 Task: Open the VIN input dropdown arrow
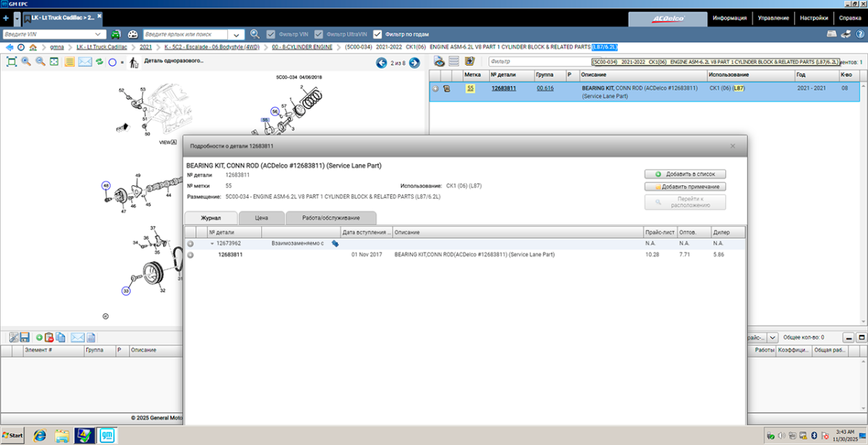coord(99,34)
